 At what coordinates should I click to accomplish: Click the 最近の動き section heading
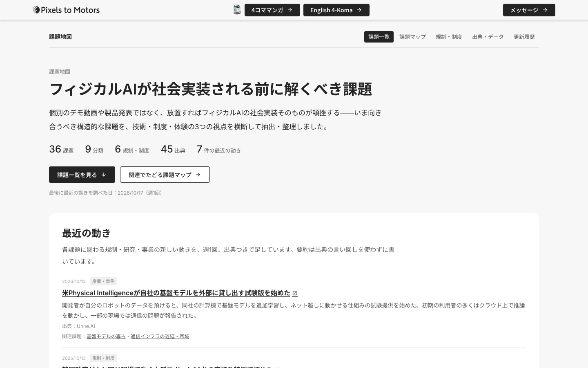coord(87,233)
